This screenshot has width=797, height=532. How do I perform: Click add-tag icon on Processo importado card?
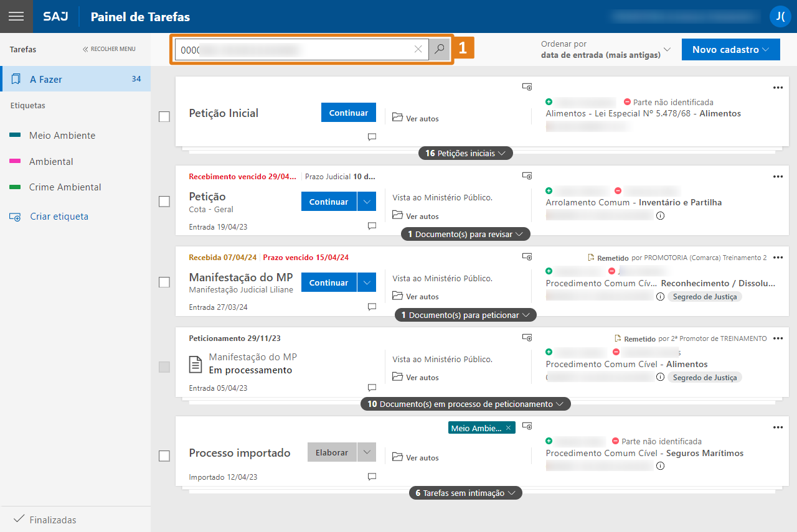pos(527,426)
